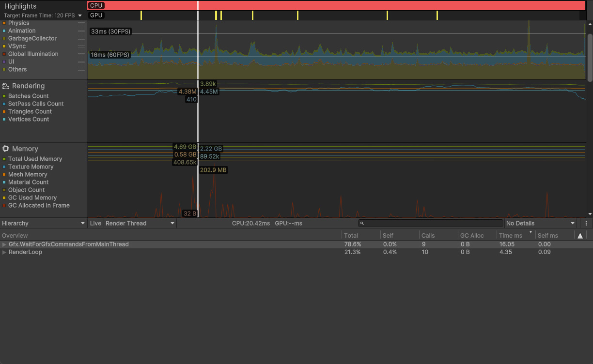Screen dimensions: 593x364
Task: Click the 4.35 Time ms cell
Action: click(x=505, y=252)
